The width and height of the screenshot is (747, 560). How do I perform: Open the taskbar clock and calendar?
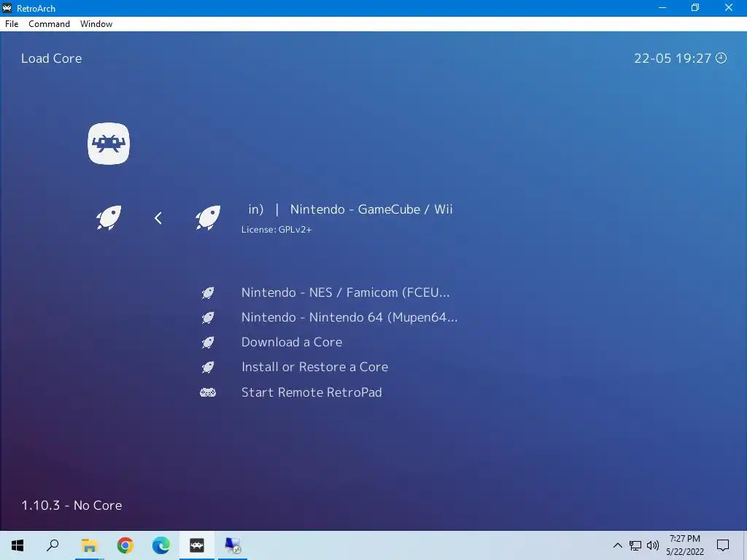pyautogui.click(x=684, y=545)
